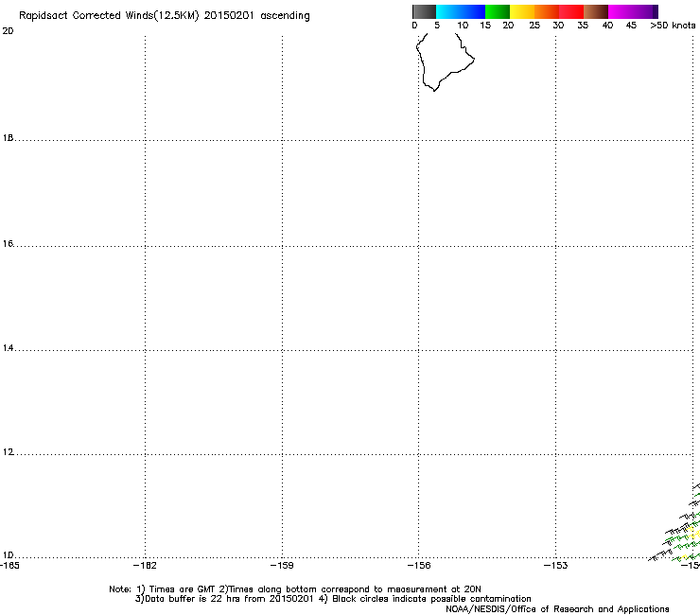
Task: Click the orange 25-30 knots color segment
Action: point(547,11)
